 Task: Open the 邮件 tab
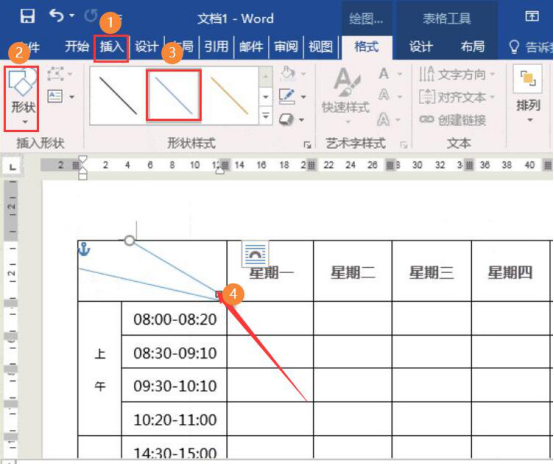pos(251,47)
